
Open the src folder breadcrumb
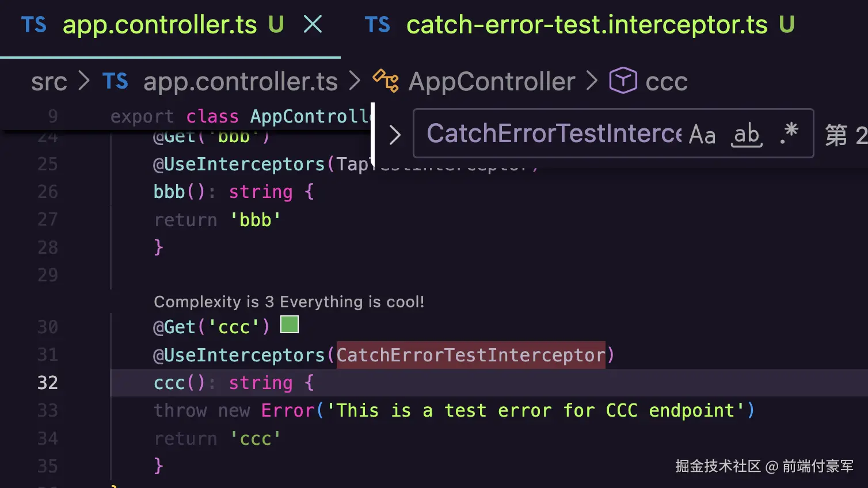pyautogui.click(x=49, y=82)
